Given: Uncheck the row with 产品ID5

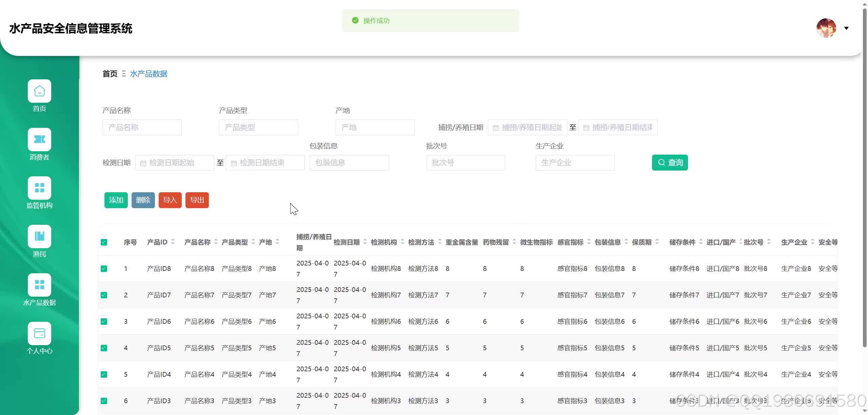Looking at the screenshot, I should [x=104, y=348].
